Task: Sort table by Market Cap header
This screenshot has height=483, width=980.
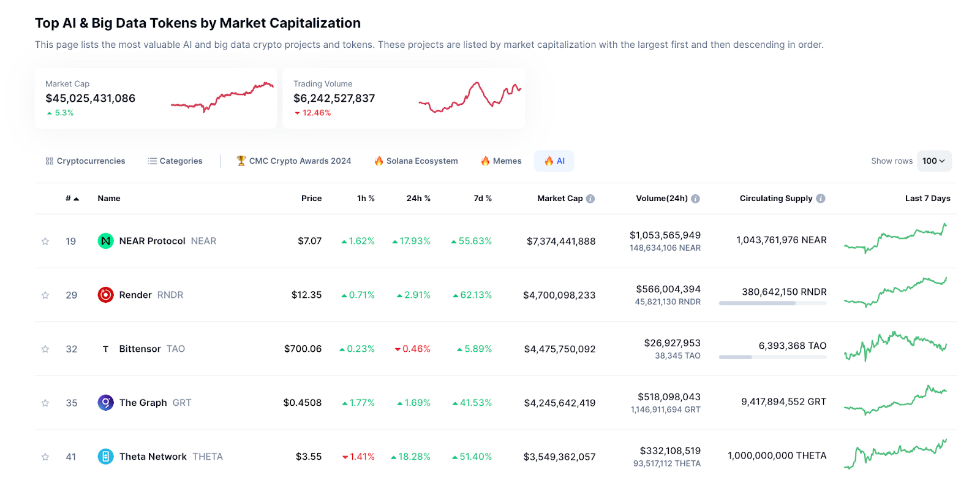Action: [x=560, y=199]
